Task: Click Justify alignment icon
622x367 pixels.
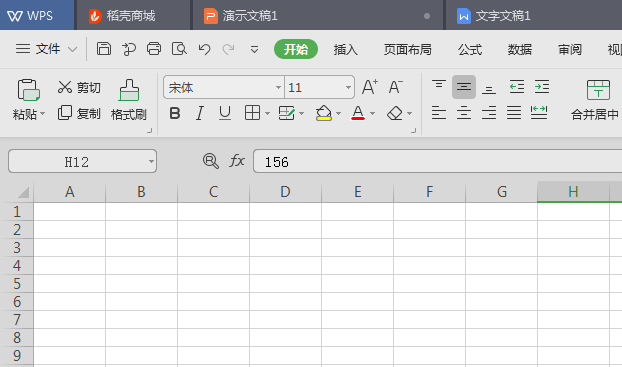Action: (x=514, y=113)
